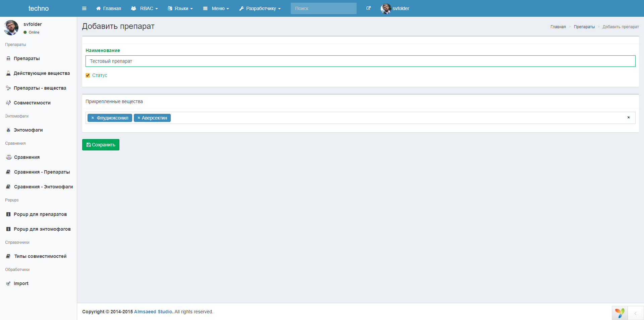This screenshot has height=320, width=644.
Task: Click the bug icon beside Энтомофаги
Action: [8, 130]
